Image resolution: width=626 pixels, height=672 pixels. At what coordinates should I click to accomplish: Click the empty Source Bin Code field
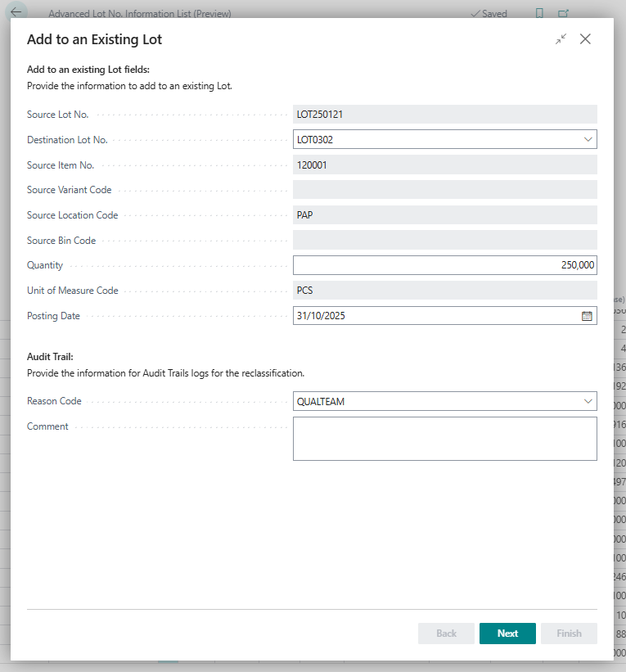444,241
